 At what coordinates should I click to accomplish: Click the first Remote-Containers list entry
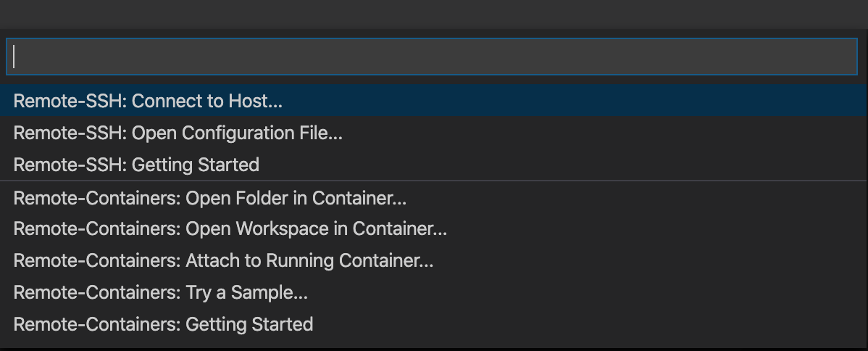(x=434, y=197)
